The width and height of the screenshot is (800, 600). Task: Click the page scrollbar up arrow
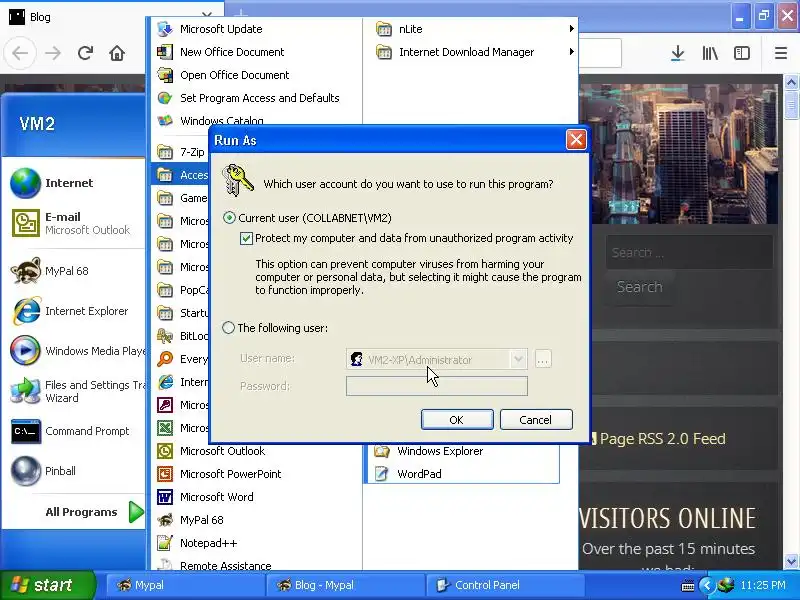point(791,82)
